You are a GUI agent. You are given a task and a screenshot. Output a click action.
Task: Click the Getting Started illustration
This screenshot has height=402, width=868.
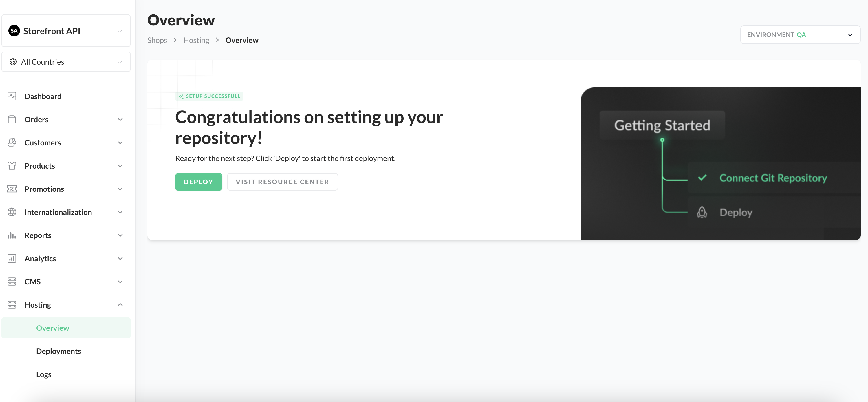[x=720, y=164]
